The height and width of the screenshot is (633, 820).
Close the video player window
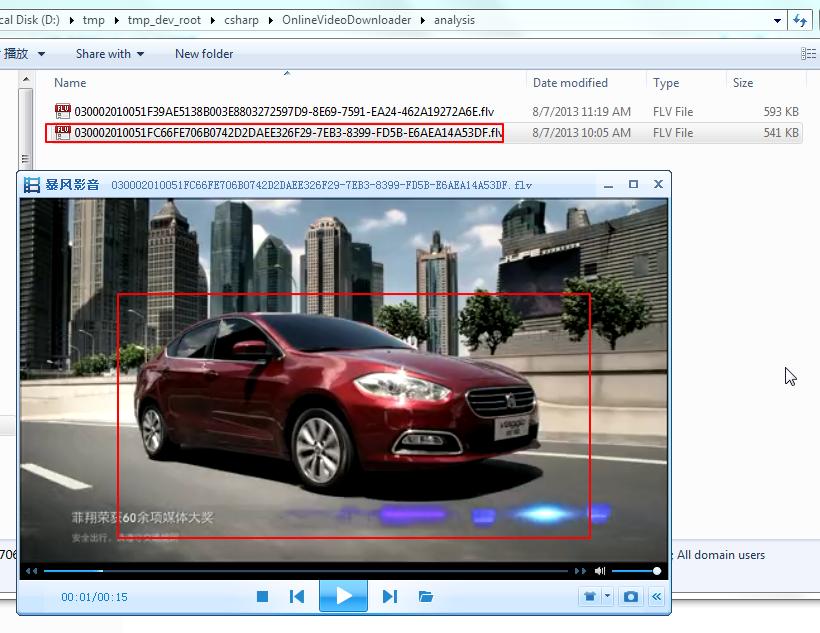pos(658,184)
